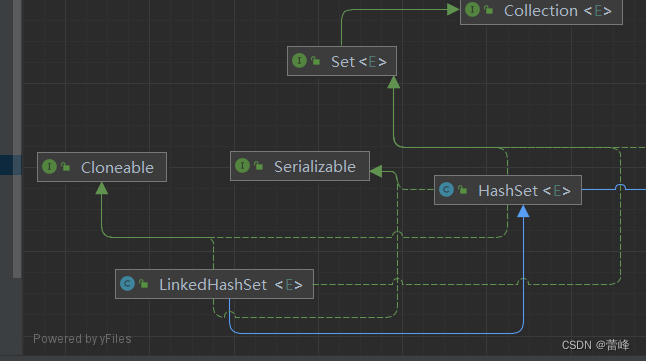Click the 'Set <E>' label text
Screen dimensions: 646x361
pos(359,62)
